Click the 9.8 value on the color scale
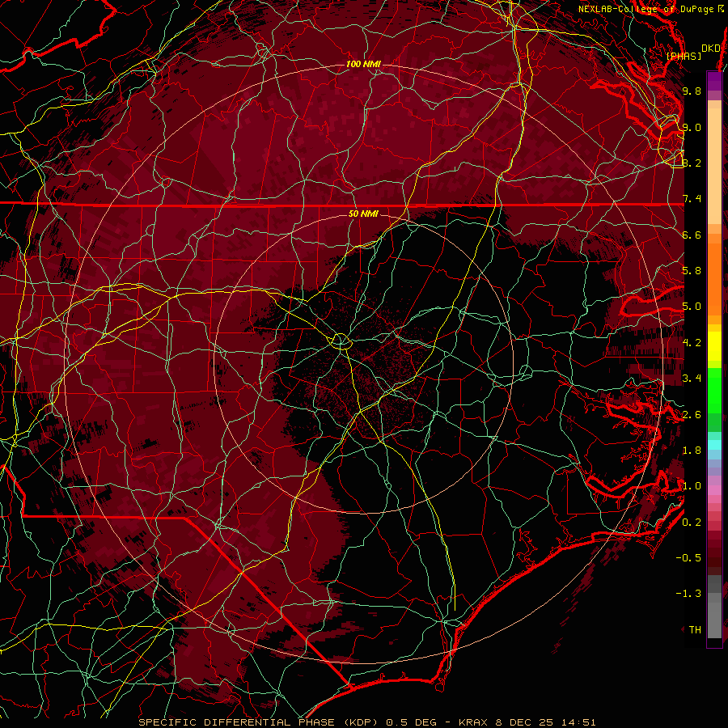 pyautogui.click(x=692, y=91)
